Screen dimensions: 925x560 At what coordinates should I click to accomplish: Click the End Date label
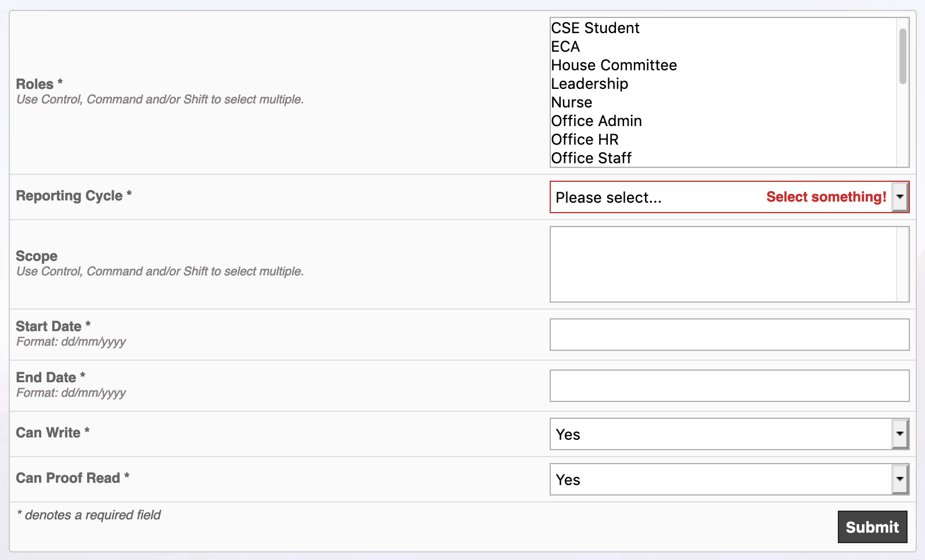(x=51, y=377)
